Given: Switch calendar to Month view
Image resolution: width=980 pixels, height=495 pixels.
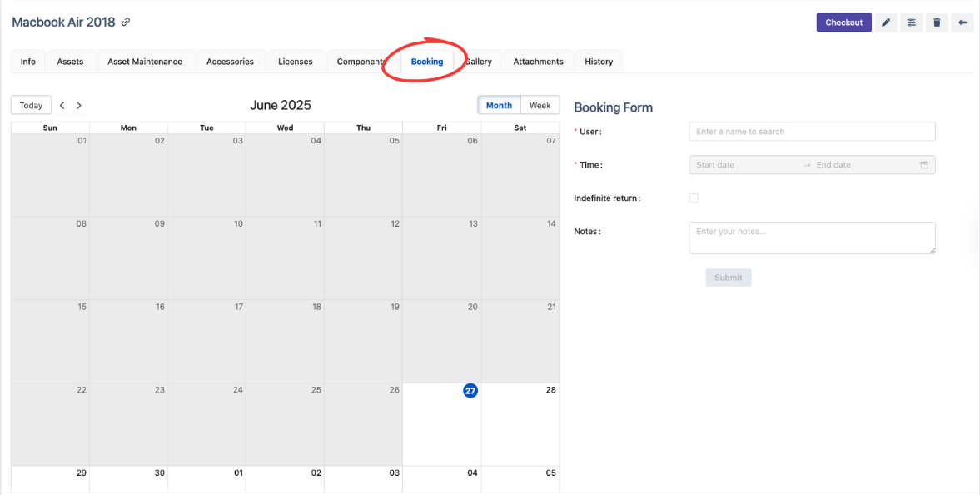Looking at the screenshot, I should (x=499, y=105).
